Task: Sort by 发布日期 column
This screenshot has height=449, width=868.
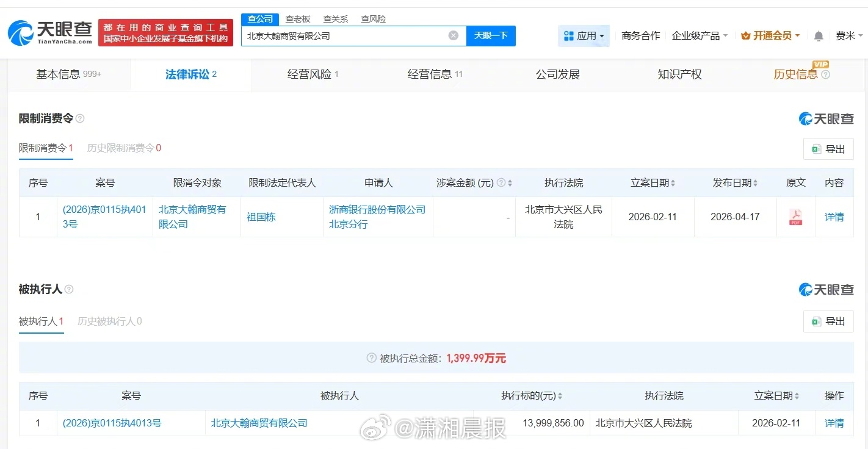Action: tap(755, 183)
